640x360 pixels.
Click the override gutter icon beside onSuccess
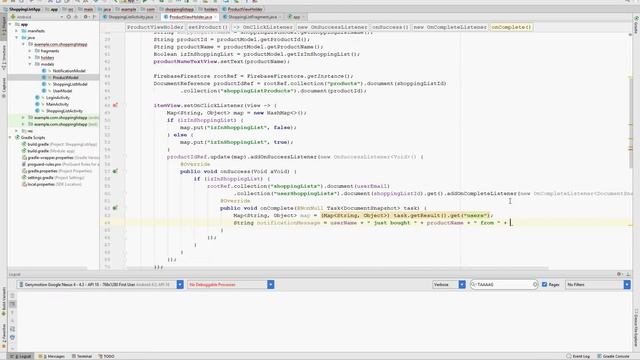[116, 171]
